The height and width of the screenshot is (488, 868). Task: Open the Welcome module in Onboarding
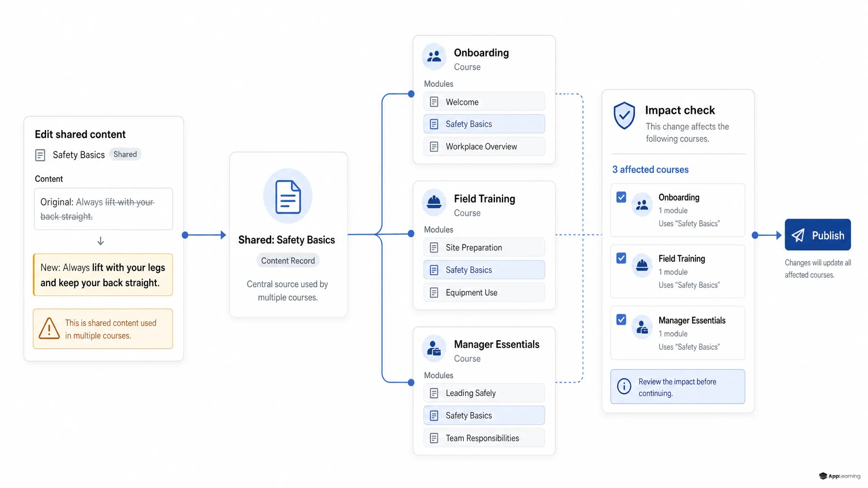pyautogui.click(x=484, y=102)
